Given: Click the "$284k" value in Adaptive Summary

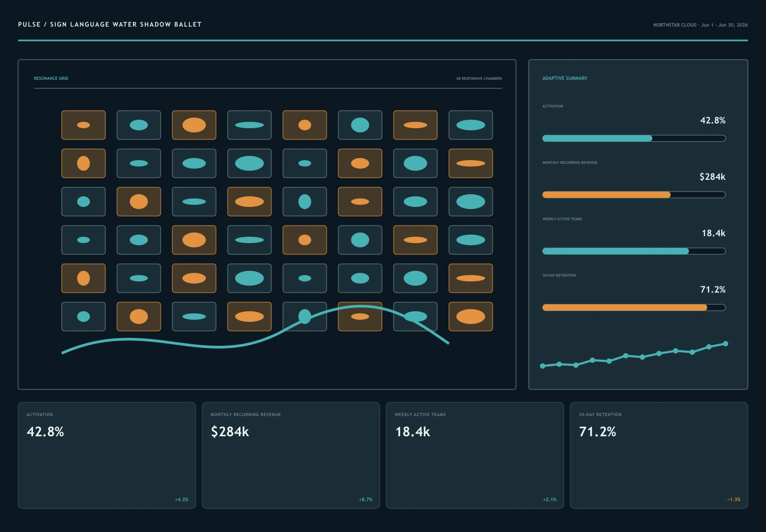Looking at the screenshot, I should (x=712, y=177).
